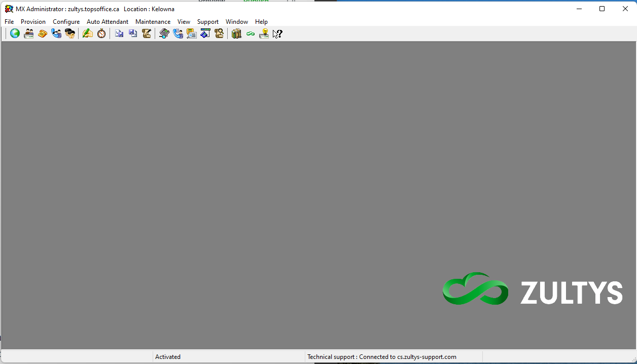Click the books library toolbar icon
Image resolution: width=637 pixels, height=364 pixels.
pyautogui.click(x=236, y=33)
